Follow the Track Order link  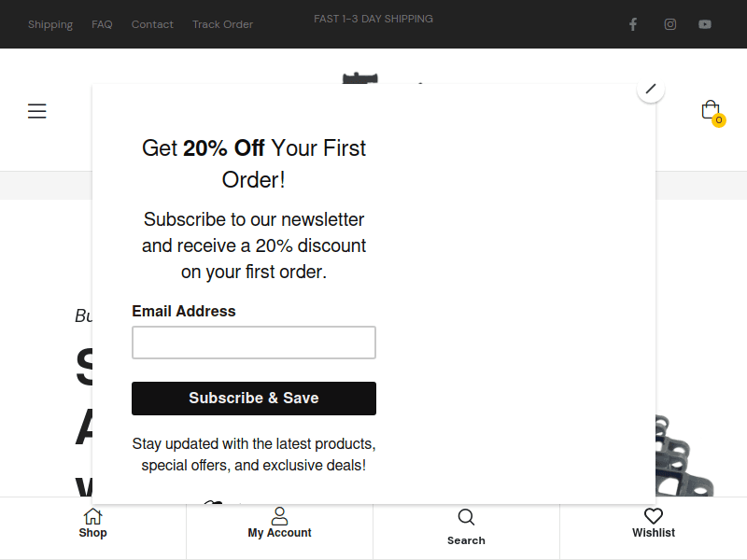pos(222,24)
